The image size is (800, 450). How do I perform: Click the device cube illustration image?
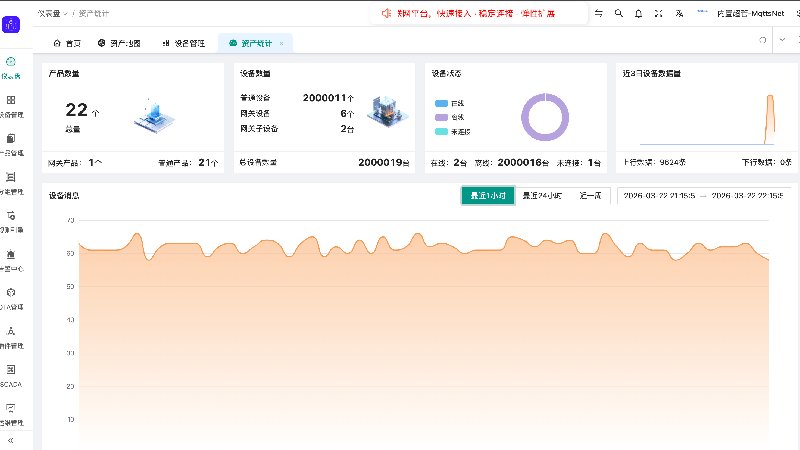click(388, 111)
